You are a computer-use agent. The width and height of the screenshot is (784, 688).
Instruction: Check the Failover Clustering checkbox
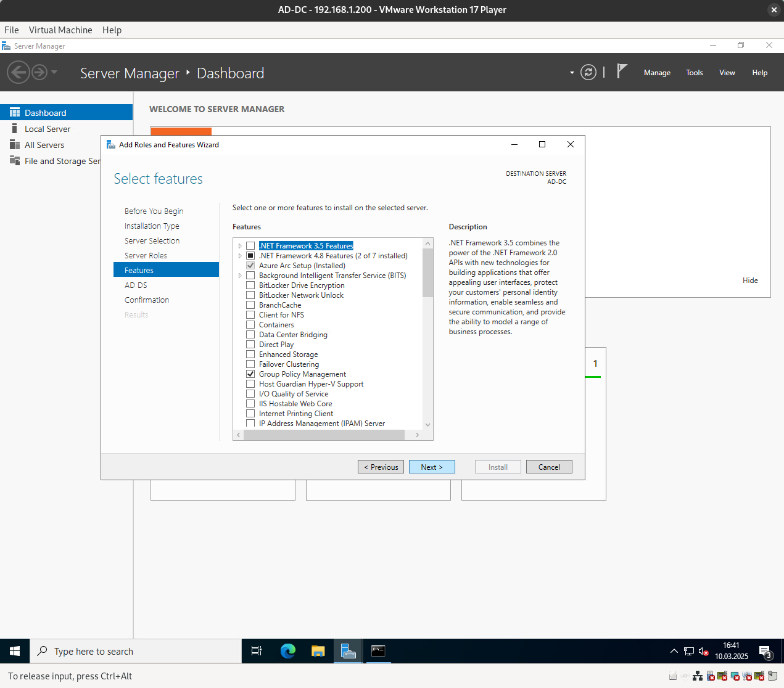(250, 364)
